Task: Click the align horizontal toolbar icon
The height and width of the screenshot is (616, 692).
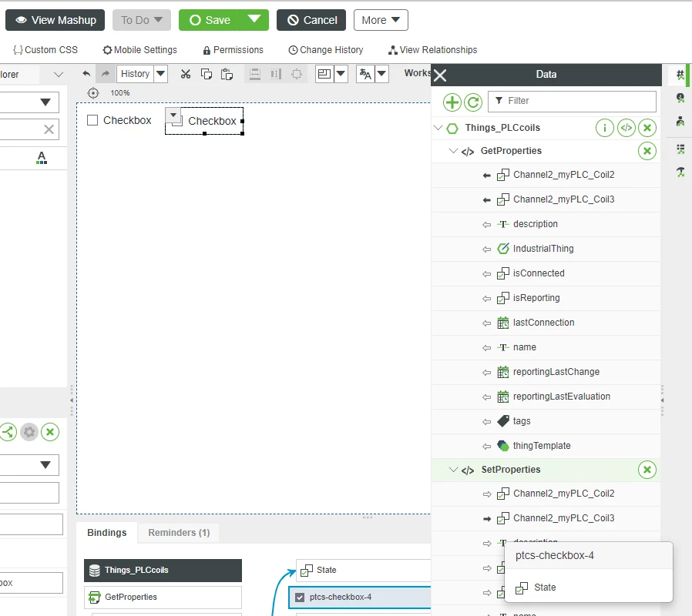Action: click(255, 74)
